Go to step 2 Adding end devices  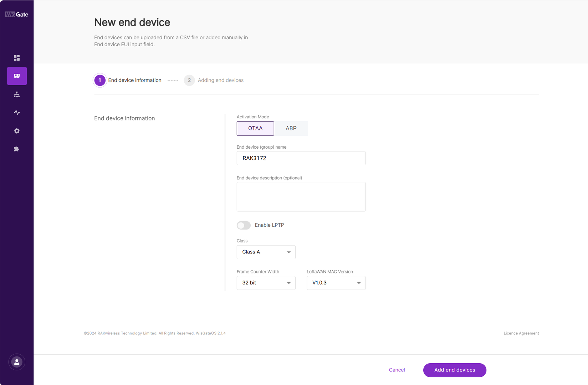pos(214,80)
